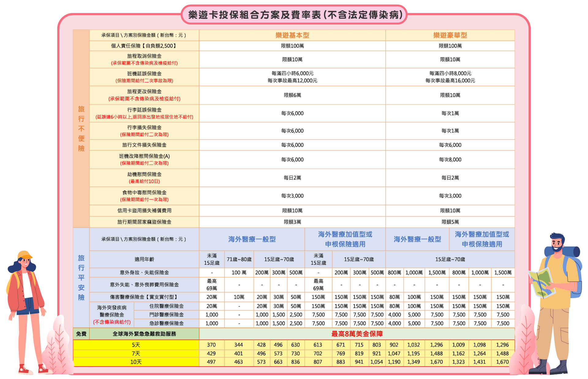Click the 1,047 premium in the 7天 row
The image size is (588, 379).
coord(394,353)
